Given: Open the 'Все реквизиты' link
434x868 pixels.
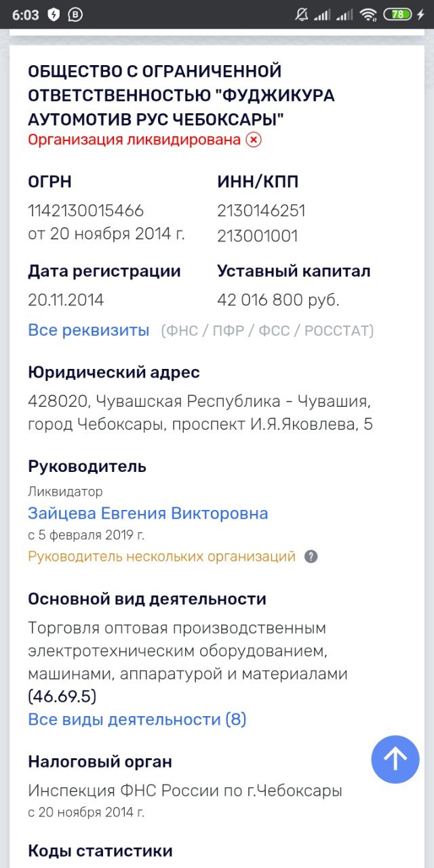Looking at the screenshot, I should (89, 330).
